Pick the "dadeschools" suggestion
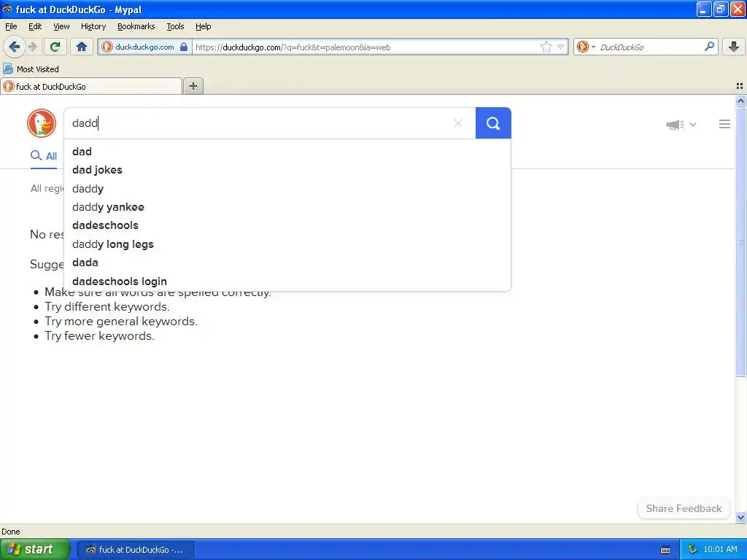747x560 pixels. [287, 225]
